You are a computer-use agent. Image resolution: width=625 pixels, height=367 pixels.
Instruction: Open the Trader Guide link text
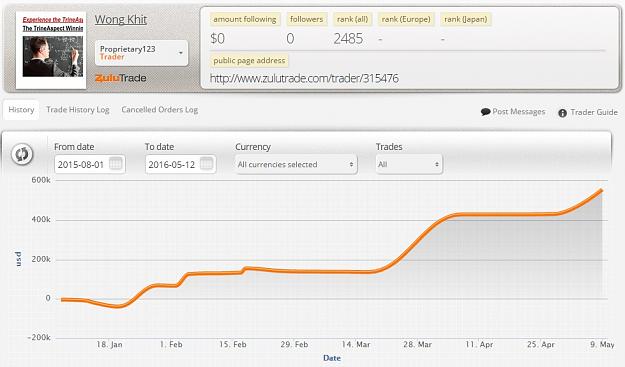[594, 112]
